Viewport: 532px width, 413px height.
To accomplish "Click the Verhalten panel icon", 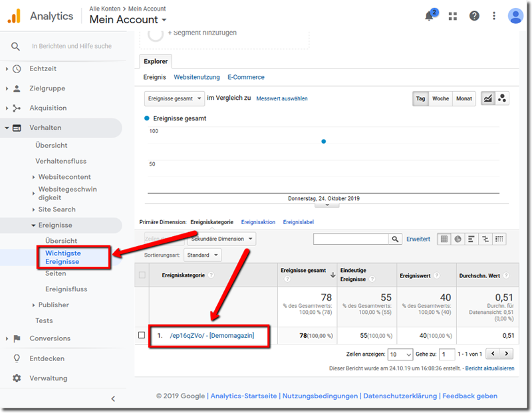I will coord(17,128).
